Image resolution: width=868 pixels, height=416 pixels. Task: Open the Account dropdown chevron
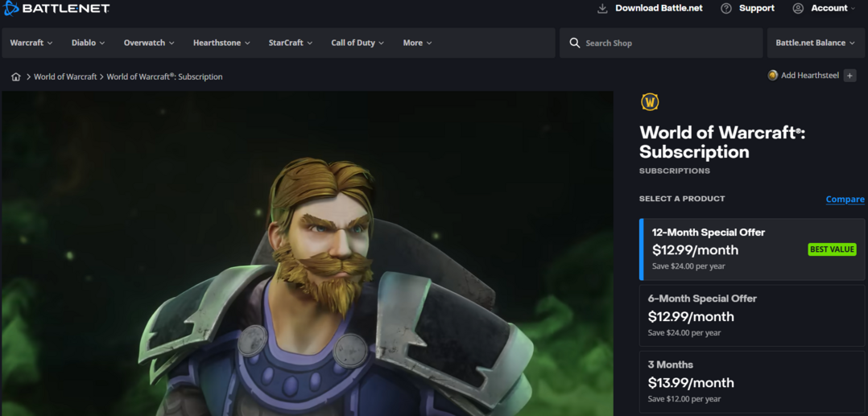[x=853, y=9]
